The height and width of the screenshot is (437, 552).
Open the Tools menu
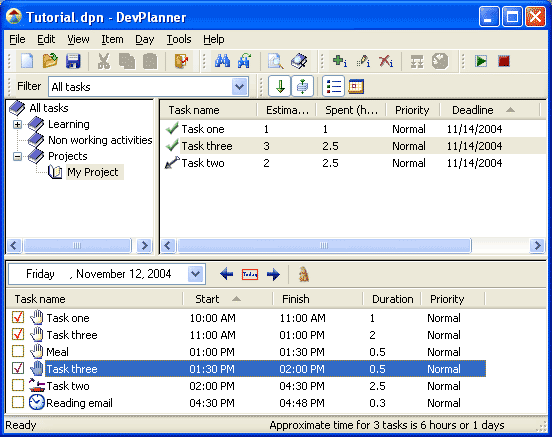pos(179,39)
